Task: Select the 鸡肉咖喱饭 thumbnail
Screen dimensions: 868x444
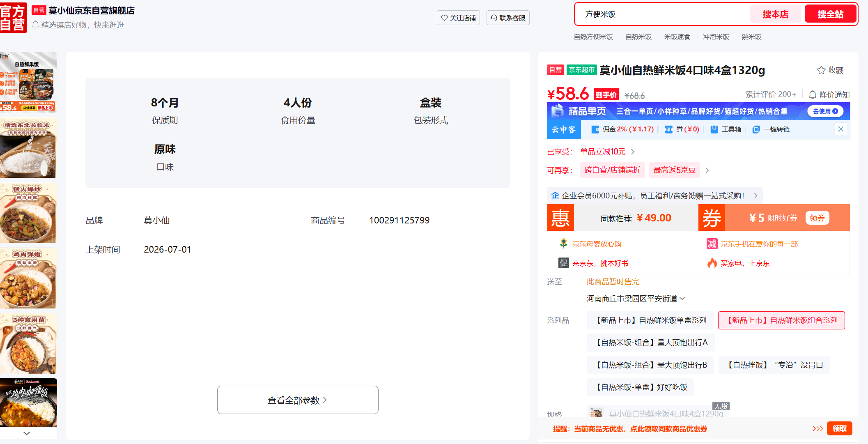Action: 28,403
